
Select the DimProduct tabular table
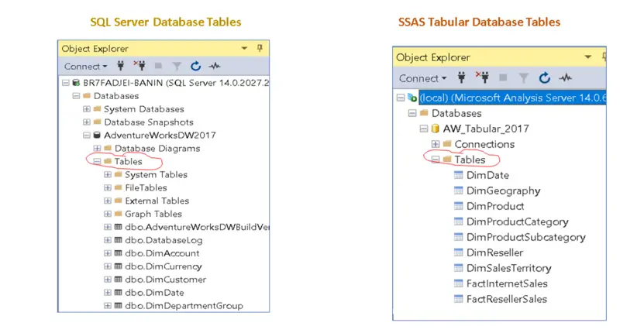click(495, 206)
